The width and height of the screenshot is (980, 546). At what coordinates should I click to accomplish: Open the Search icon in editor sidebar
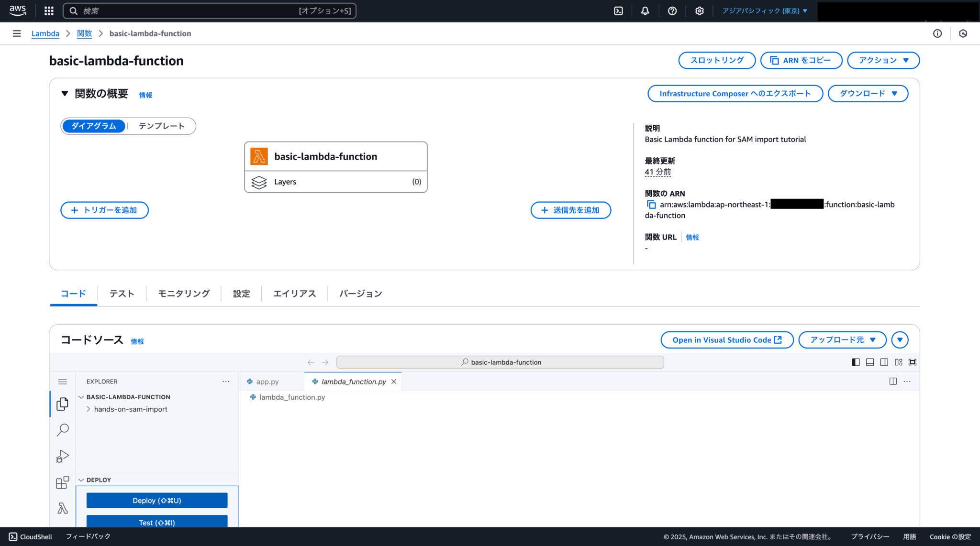[x=63, y=430]
